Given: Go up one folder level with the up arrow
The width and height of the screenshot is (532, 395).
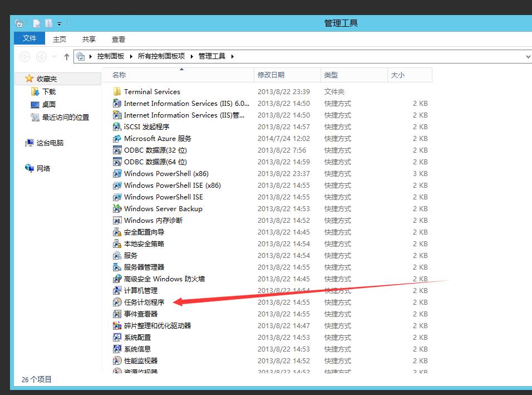Looking at the screenshot, I should point(67,57).
